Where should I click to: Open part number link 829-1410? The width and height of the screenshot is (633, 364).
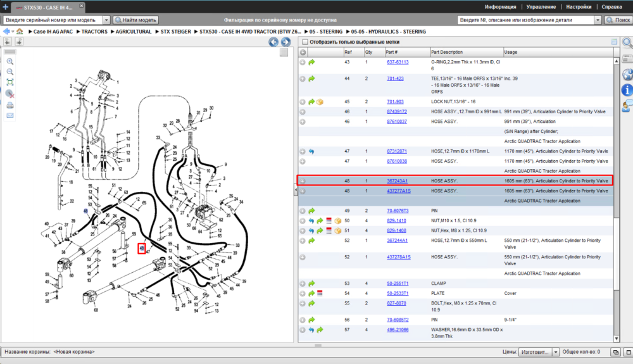tap(396, 221)
